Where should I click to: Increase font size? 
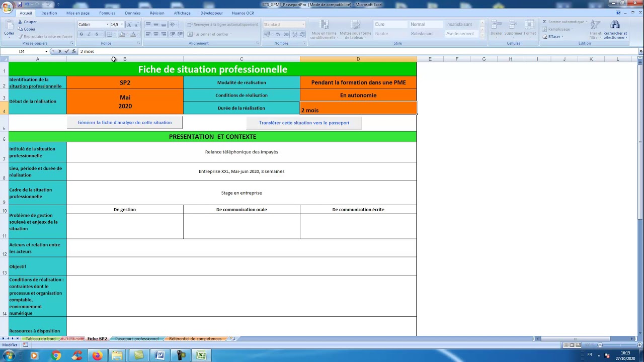click(x=129, y=24)
